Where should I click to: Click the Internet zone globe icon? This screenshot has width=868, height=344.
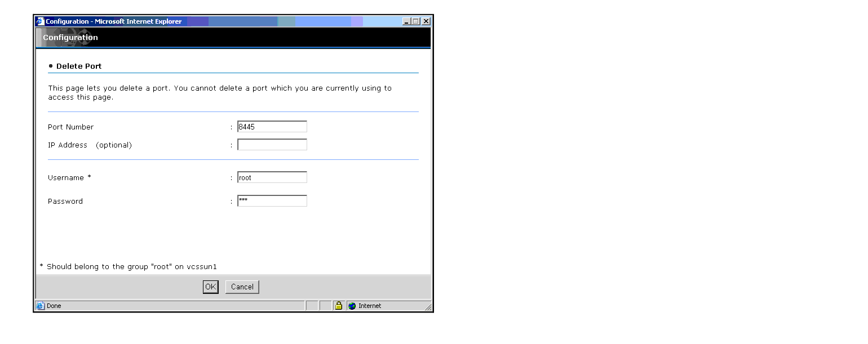tap(352, 306)
